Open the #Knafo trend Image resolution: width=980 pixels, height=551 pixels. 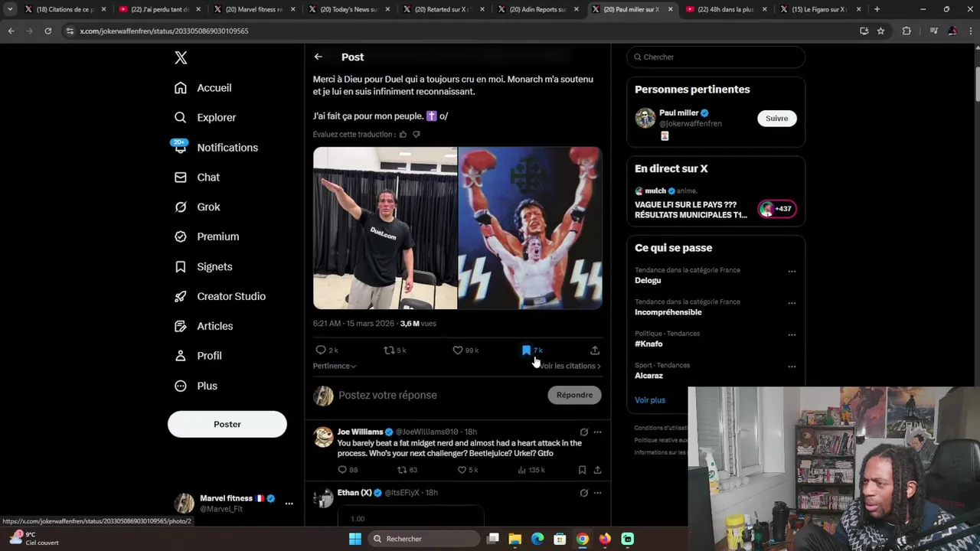tap(648, 344)
